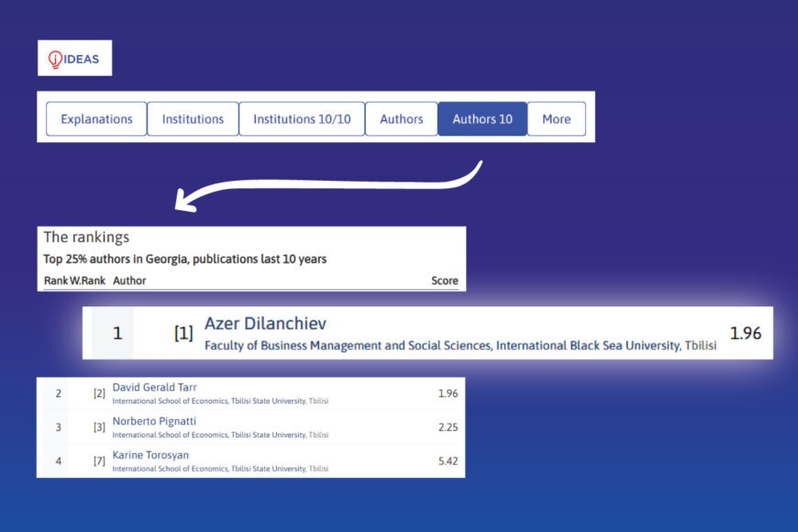Viewport: 798px width, 532px height.
Task: Click Azer Dilanchiev's 1.96 score
Action: click(745, 334)
